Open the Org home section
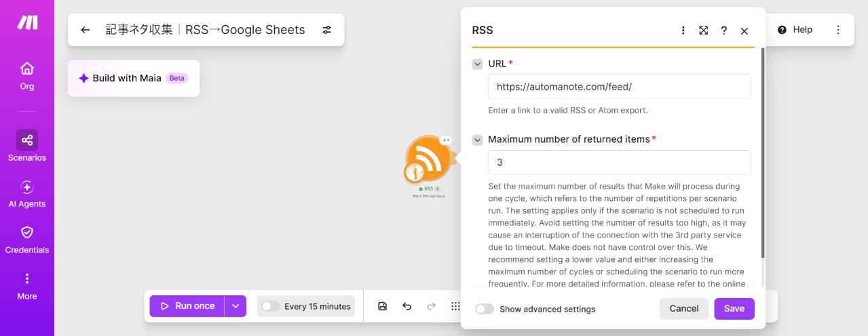 click(27, 76)
